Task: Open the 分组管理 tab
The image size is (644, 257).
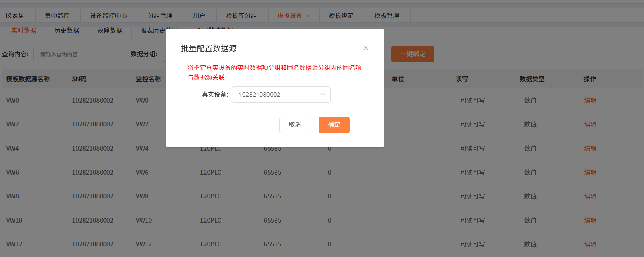Action: pos(160,15)
